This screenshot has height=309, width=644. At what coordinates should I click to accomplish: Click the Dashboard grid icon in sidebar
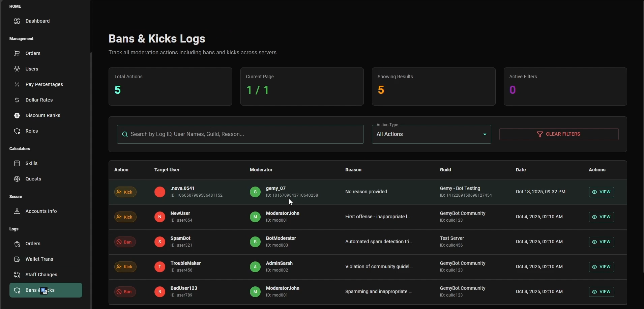17,21
